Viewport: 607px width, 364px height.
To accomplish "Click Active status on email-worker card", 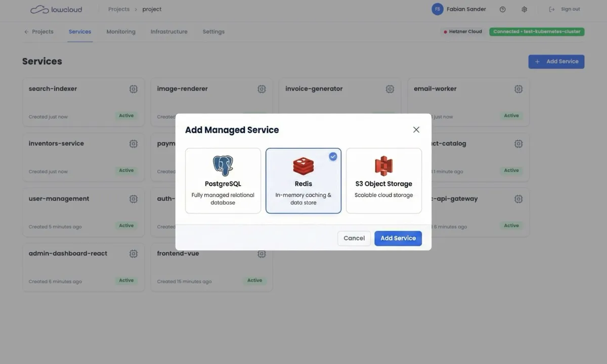I will 511,116.
